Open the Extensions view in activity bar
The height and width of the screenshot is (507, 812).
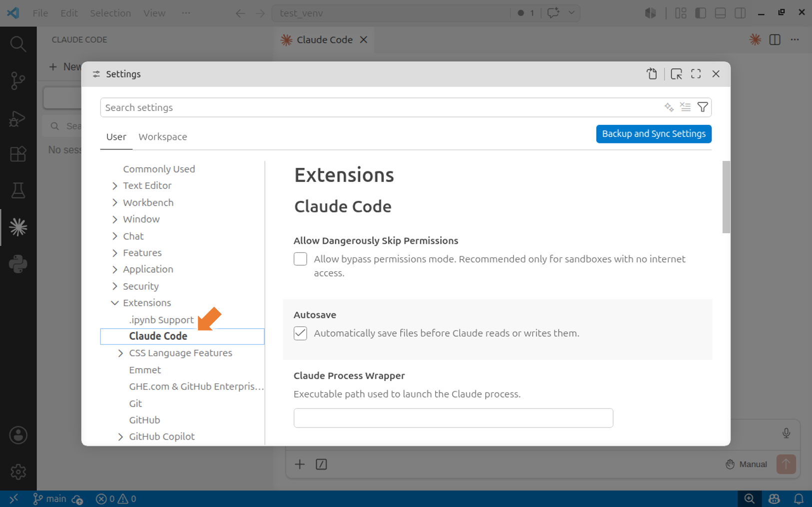tap(18, 154)
